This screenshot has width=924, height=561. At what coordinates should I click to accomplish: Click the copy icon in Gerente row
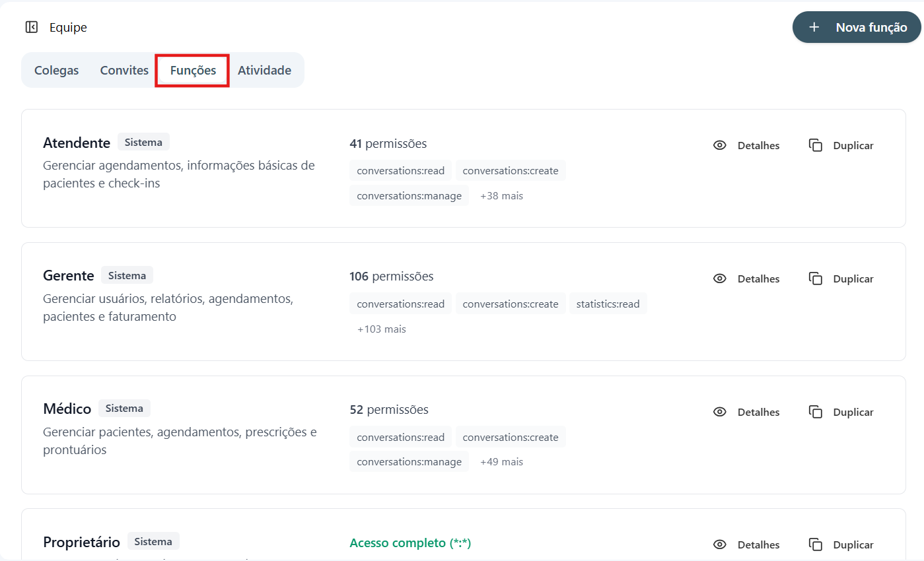pyautogui.click(x=816, y=279)
